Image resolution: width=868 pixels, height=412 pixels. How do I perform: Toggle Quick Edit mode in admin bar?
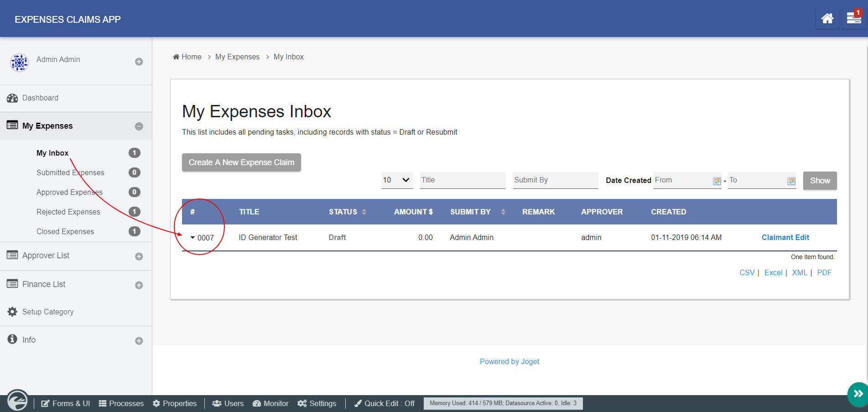[385, 403]
